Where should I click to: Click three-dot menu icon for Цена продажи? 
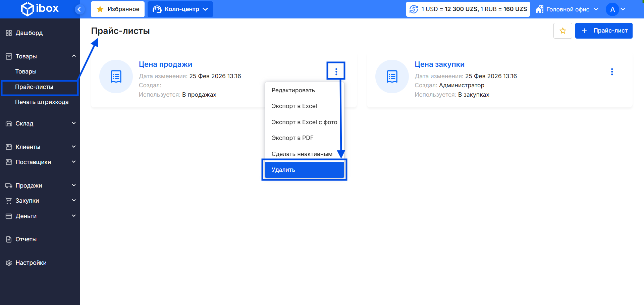click(336, 72)
